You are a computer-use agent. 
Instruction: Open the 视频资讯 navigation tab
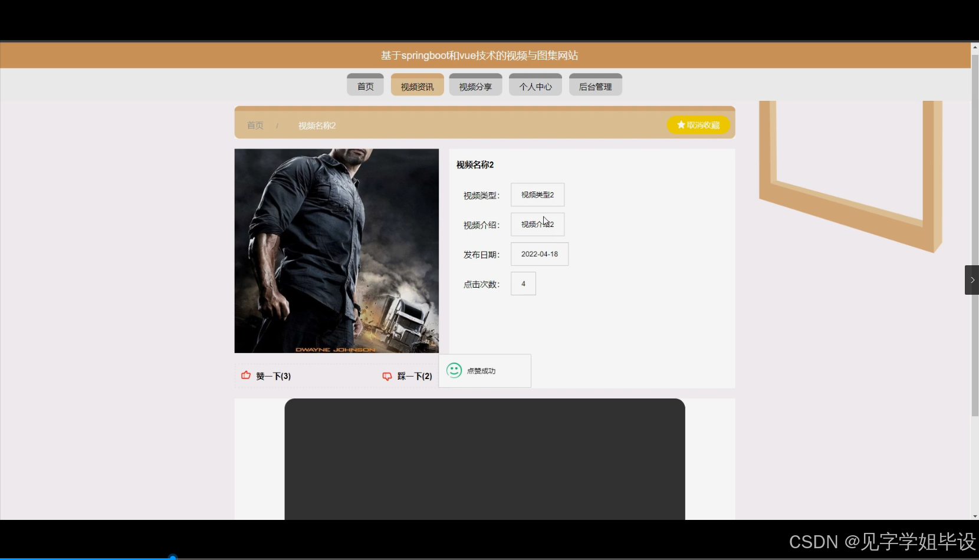[x=418, y=85]
